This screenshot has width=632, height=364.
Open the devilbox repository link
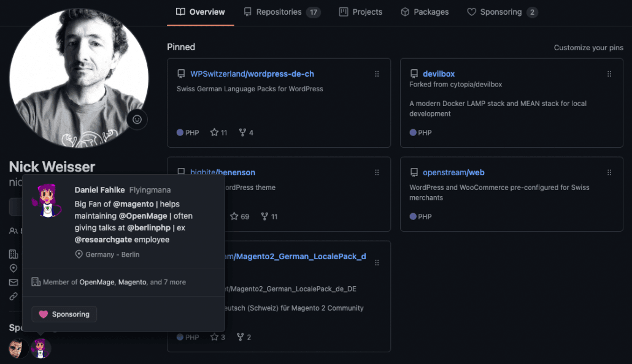coord(438,74)
